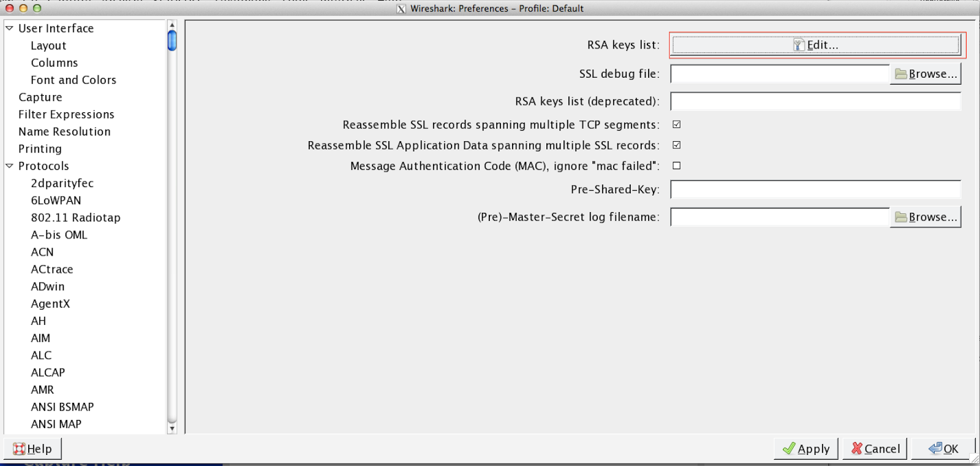Select Filter Expressions preferences
This screenshot has width=980, height=466.
(x=66, y=114)
